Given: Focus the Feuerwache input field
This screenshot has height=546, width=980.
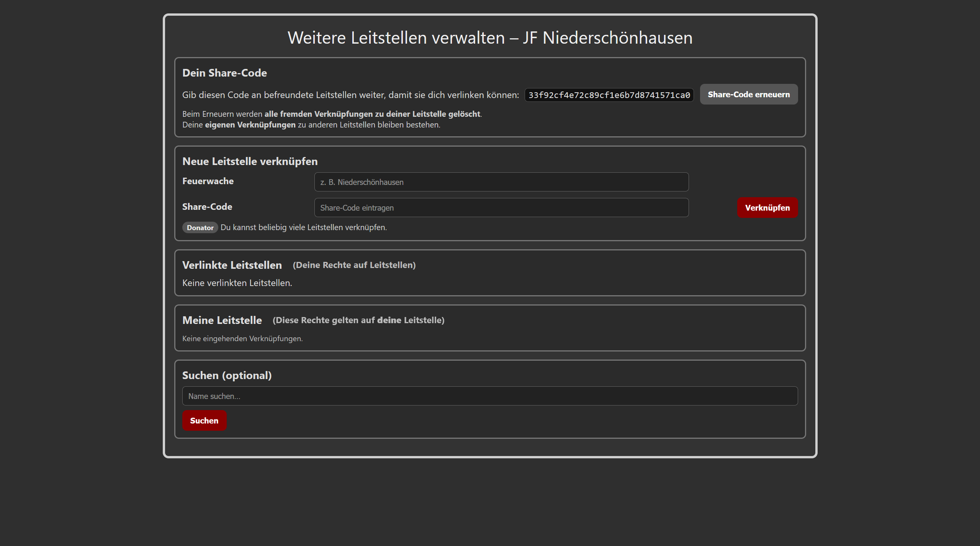Looking at the screenshot, I should point(501,182).
